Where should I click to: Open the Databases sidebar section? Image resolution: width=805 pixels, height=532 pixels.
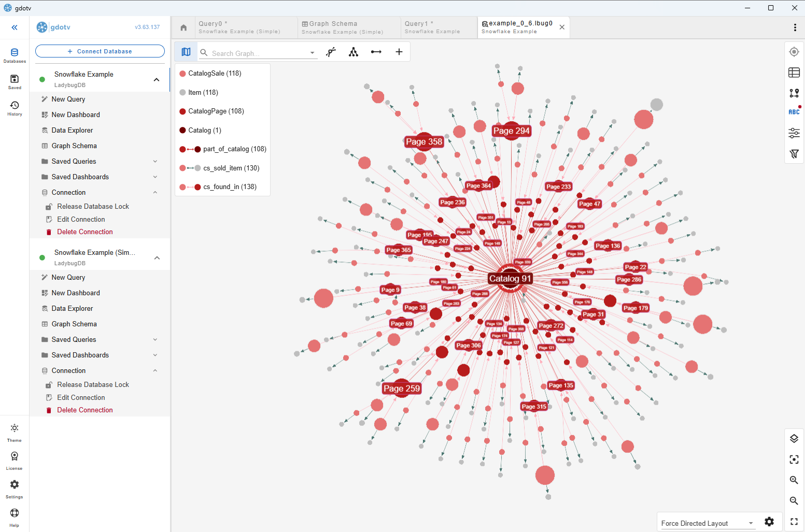point(15,55)
